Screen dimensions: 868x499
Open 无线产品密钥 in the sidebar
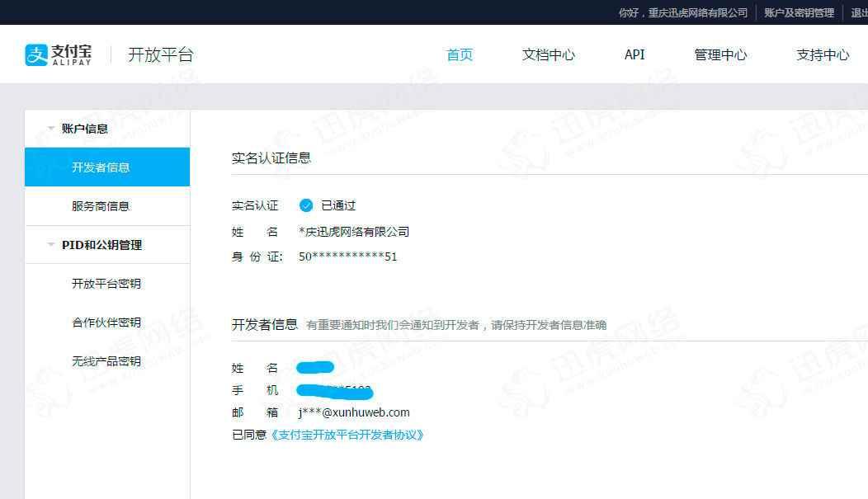coord(106,361)
